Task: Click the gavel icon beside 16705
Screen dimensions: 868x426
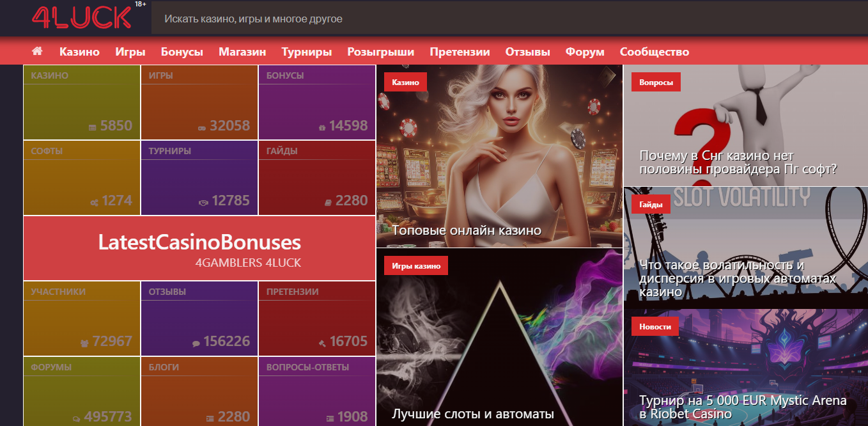Action: click(x=322, y=343)
